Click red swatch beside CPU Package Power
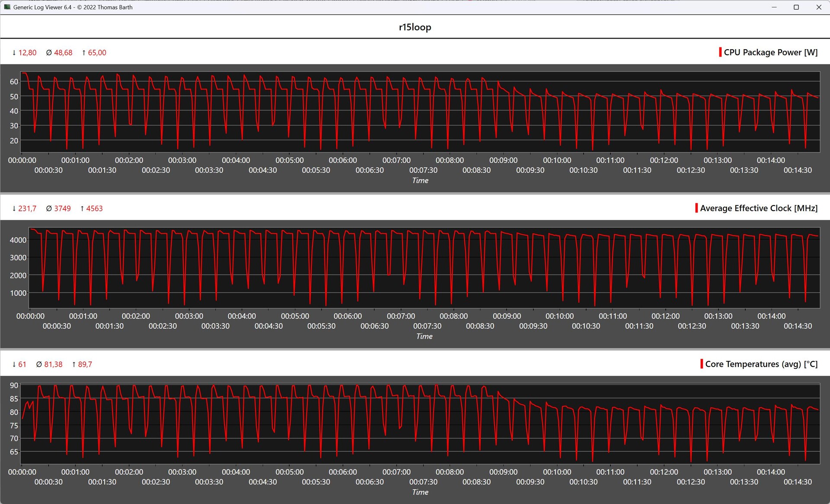Viewport: 830px width, 504px height. click(720, 52)
